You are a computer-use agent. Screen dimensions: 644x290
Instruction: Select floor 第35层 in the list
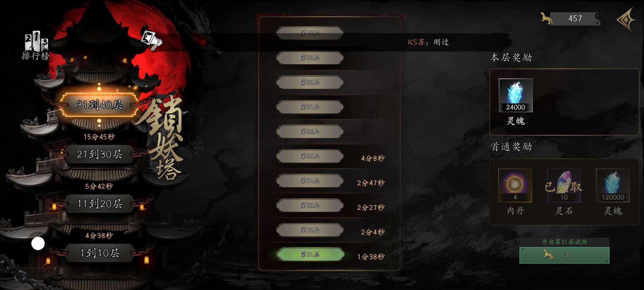pyautogui.click(x=310, y=156)
